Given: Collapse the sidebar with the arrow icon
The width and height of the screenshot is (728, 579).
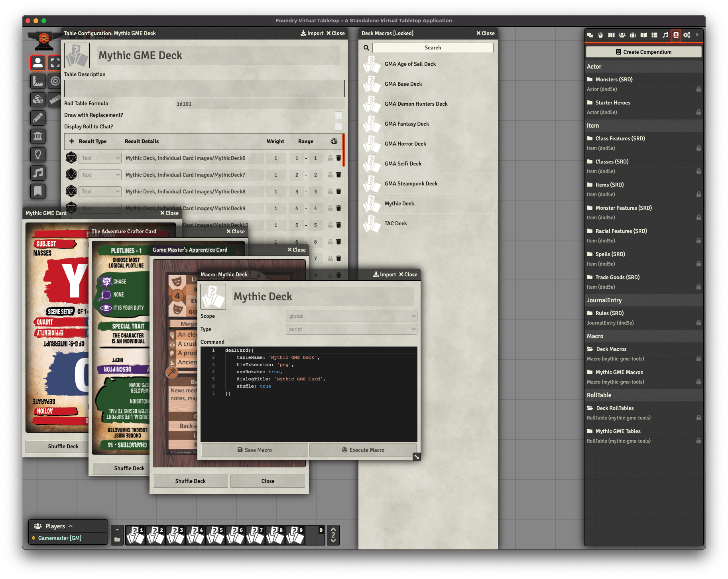Looking at the screenshot, I should click(697, 35).
